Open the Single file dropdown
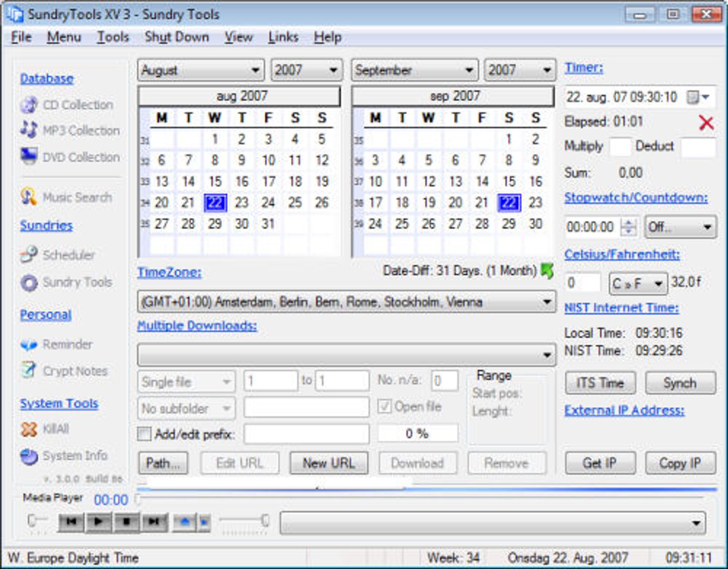This screenshot has width=728, height=569. (x=186, y=382)
